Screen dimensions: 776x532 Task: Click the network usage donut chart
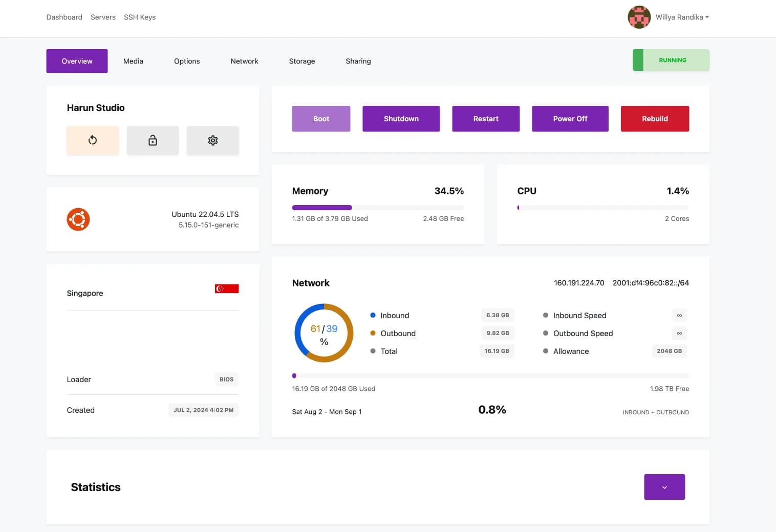click(x=324, y=333)
